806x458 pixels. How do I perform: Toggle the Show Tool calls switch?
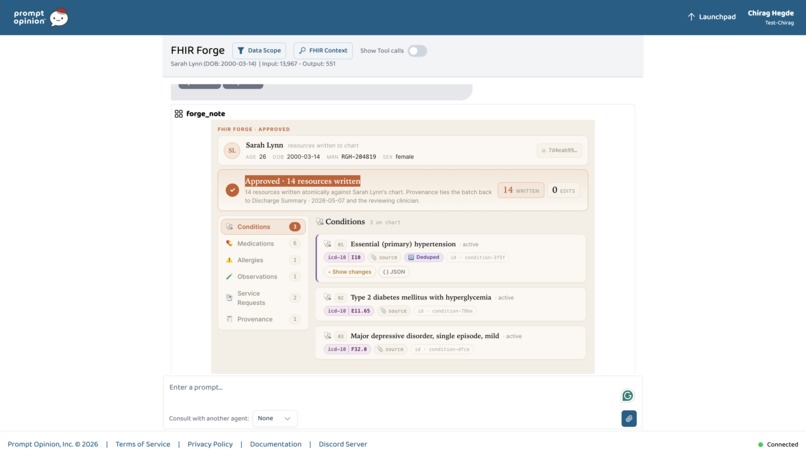click(417, 51)
